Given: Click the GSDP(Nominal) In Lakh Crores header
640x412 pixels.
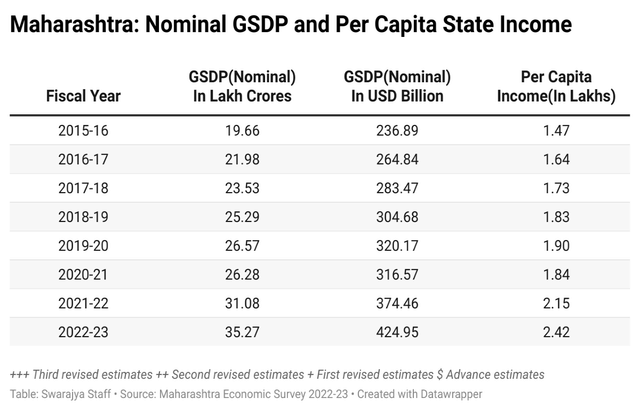Looking at the screenshot, I should (x=240, y=86).
